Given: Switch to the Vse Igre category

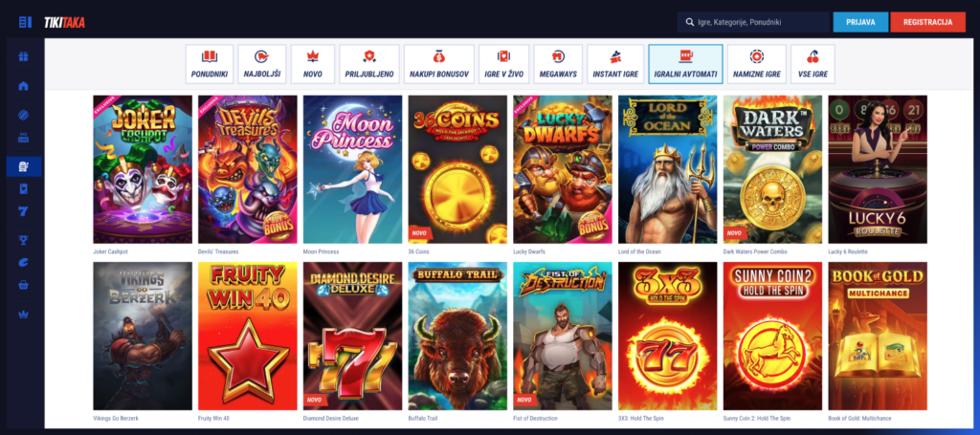Looking at the screenshot, I should pos(813,64).
